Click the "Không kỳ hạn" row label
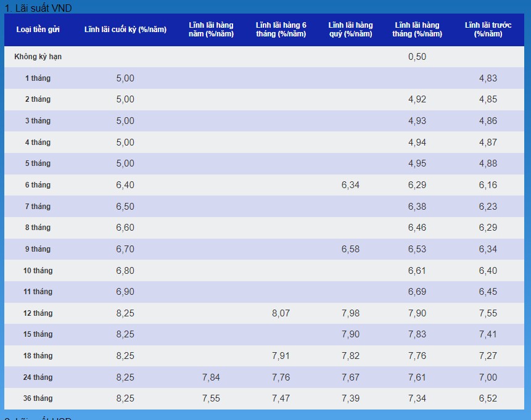Image resolution: width=531 pixels, height=420 pixels. 38,57
